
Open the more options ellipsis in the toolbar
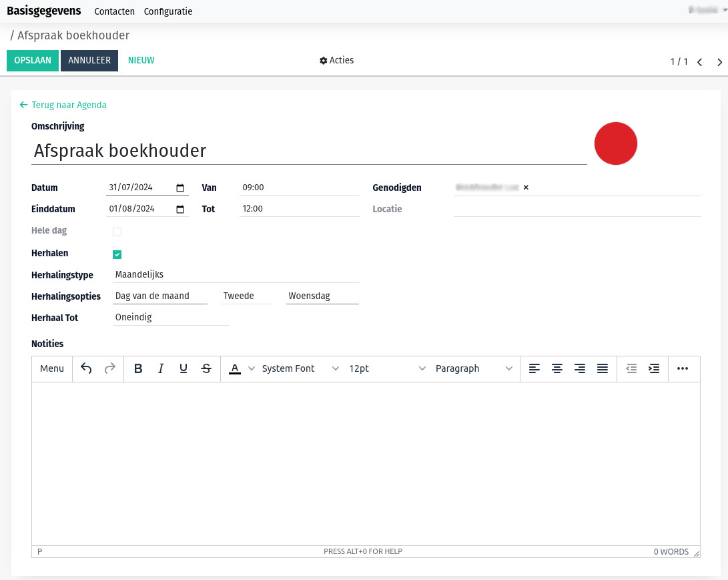pos(683,368)
